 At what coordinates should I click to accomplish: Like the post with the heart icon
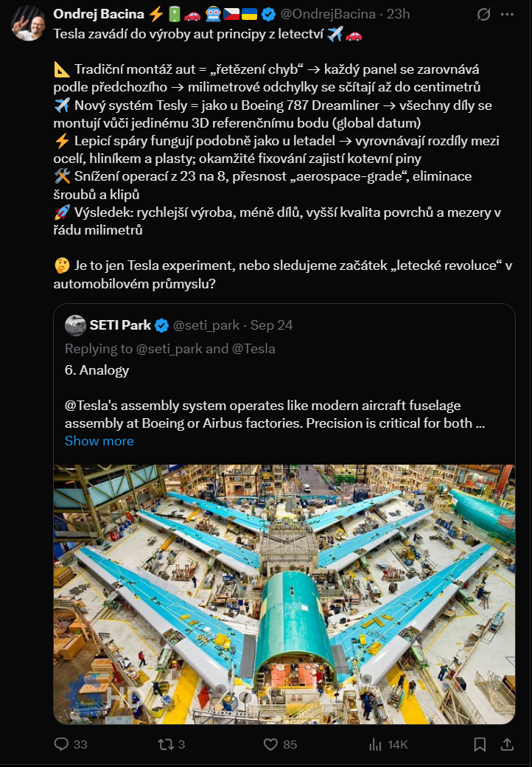[270, 744]
